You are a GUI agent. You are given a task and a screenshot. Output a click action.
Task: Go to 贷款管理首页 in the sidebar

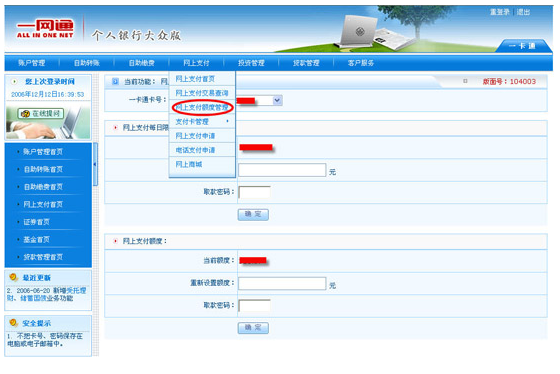[x=43, y=257]
